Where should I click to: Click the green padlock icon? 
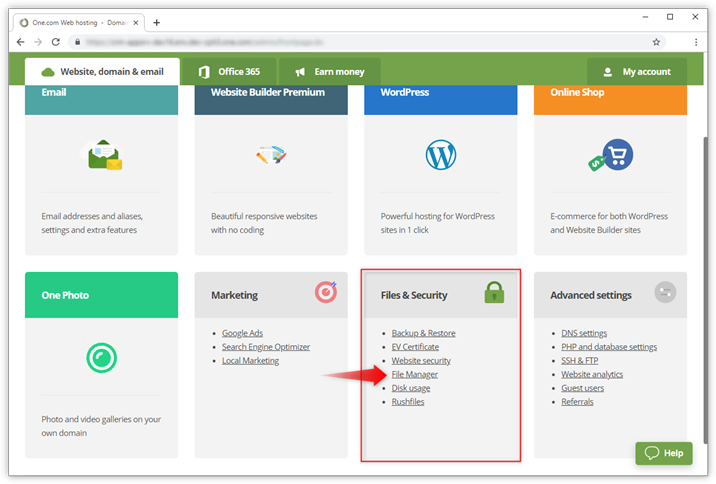coord(494,292)
